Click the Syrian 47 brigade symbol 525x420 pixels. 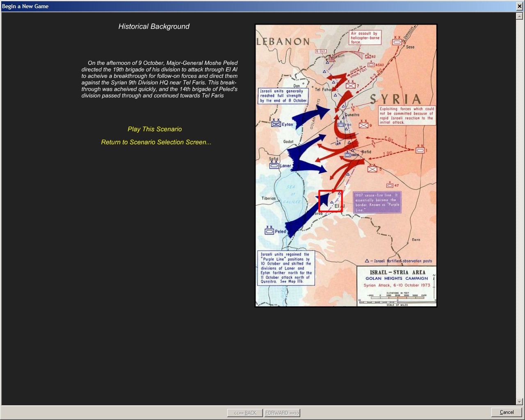coord(390,185)
